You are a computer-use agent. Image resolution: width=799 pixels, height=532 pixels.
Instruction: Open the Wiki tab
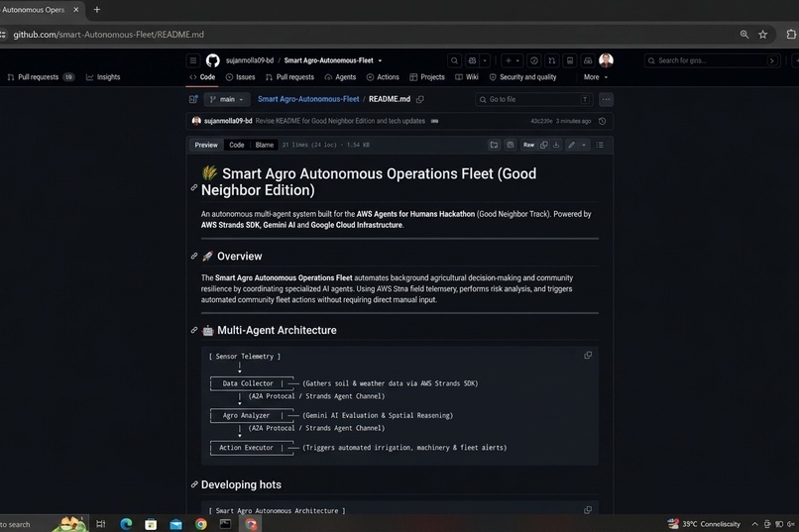467,77
